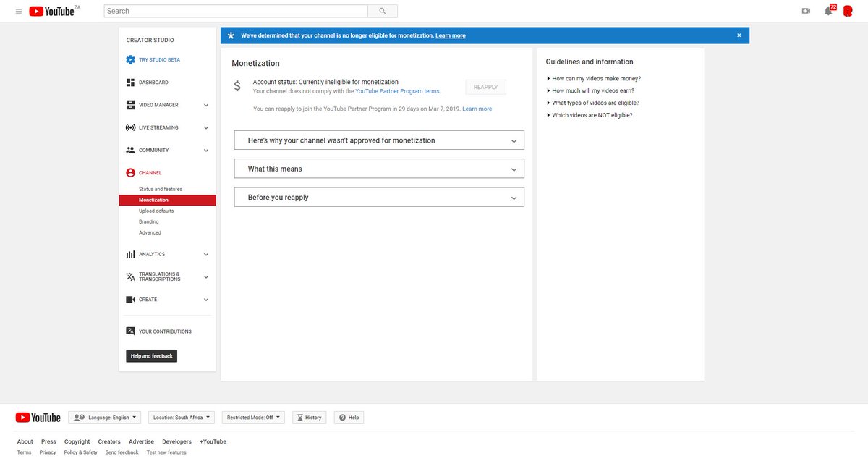Open the footer About link

pyautogui.click(x=25, y=441)
